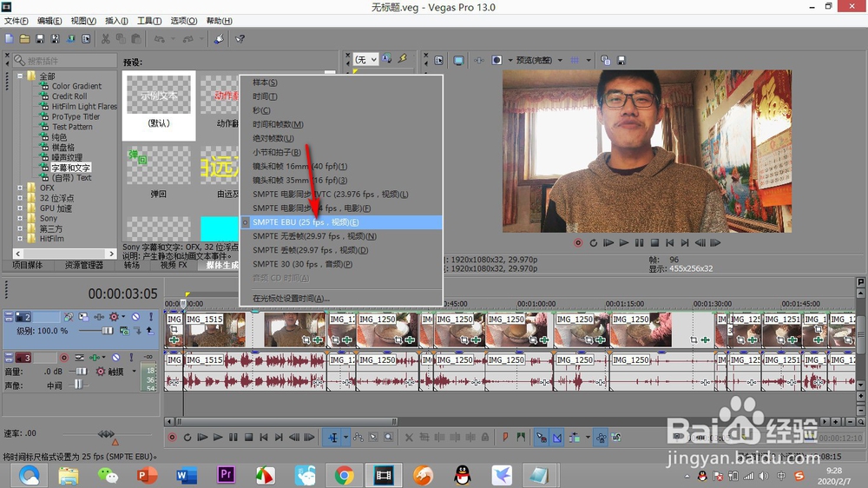Open a project with the folder icon
868x488 pixels.
[24, 39]
